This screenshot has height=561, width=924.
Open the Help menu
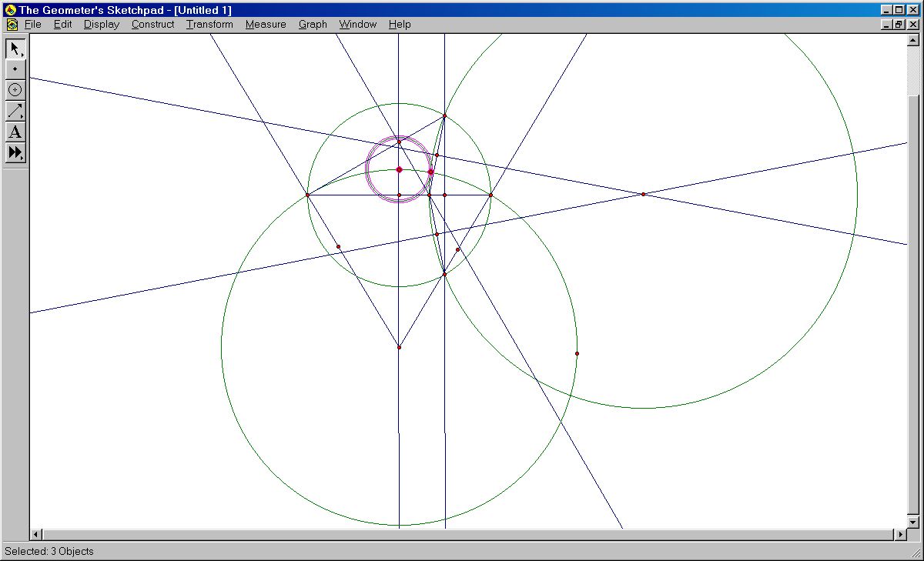pos(400,25)
